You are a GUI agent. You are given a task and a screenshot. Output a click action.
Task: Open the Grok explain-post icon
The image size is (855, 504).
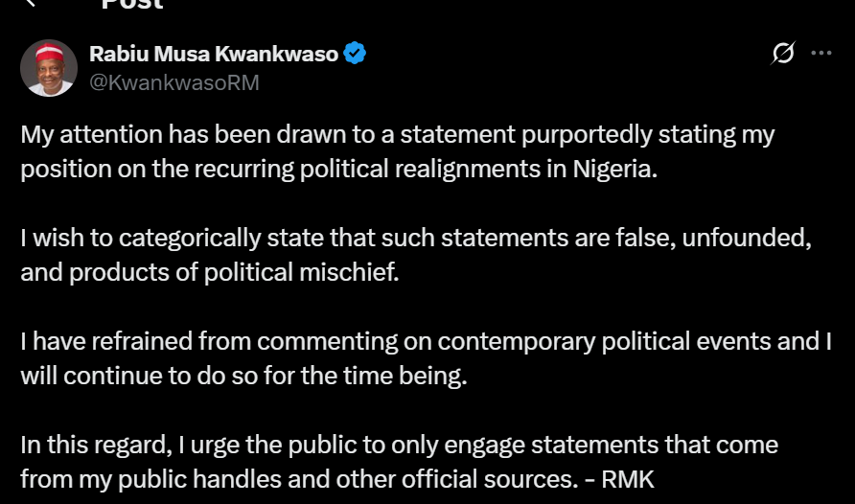point(783,54)
